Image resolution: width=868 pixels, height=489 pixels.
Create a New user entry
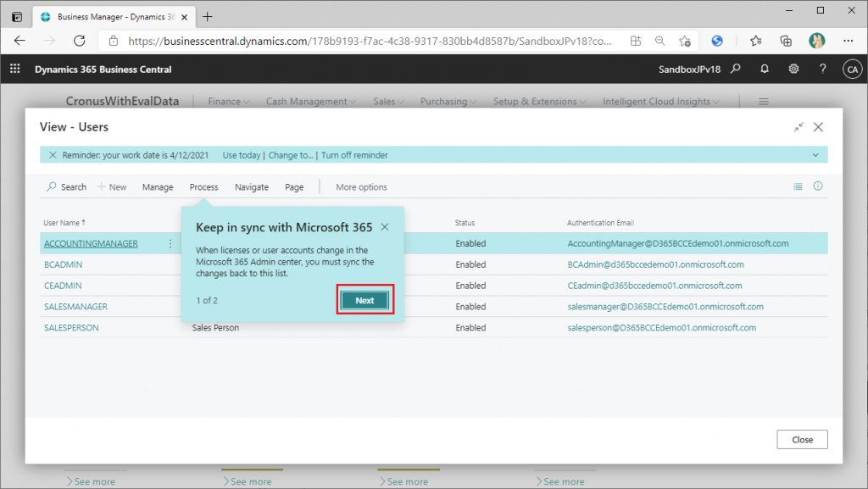tap(112, 187)
